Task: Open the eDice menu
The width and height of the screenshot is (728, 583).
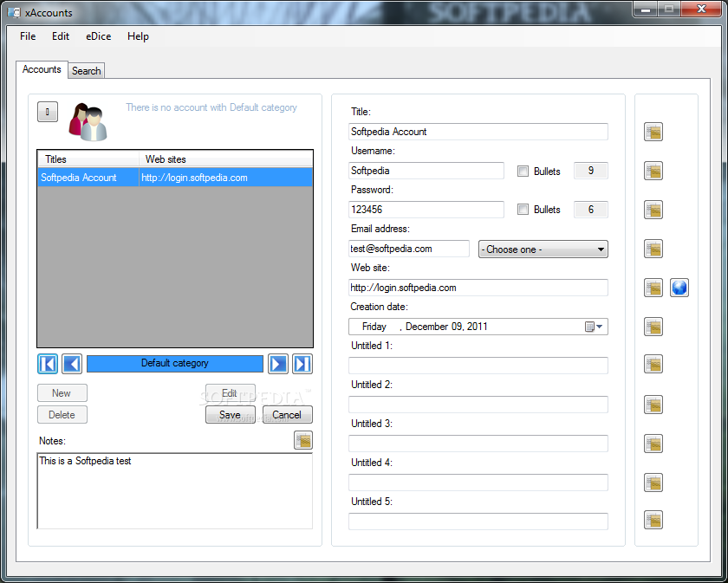Action: tap(99, 36)
